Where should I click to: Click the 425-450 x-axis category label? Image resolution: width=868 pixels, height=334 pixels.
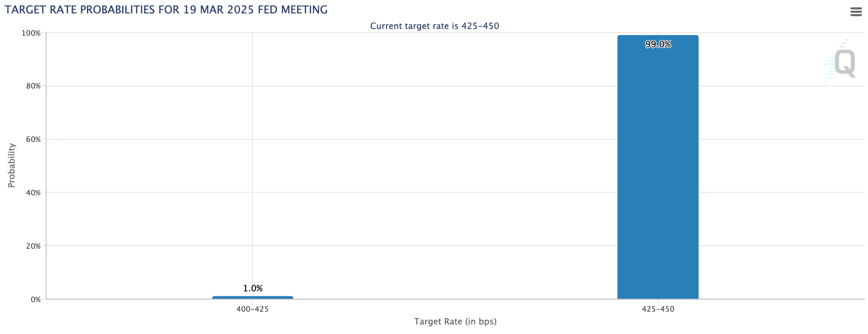pos(658,309)
